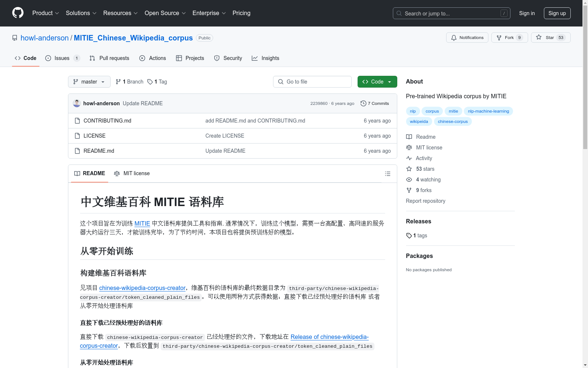View the 1 Tag list
588x368 pixels.
pos(157,82)
